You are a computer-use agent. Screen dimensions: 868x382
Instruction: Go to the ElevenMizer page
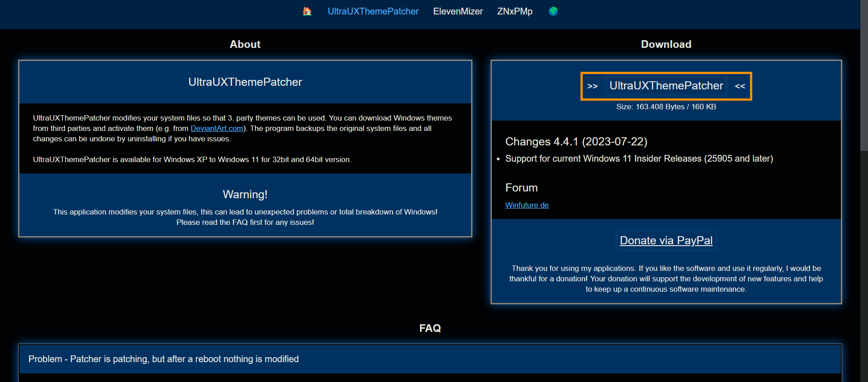(458, 11)
